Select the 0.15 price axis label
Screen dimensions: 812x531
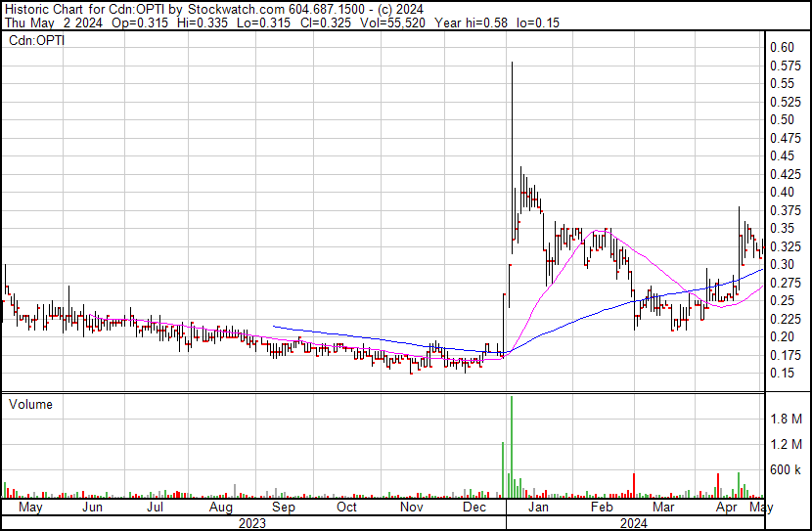pos(782,373)
